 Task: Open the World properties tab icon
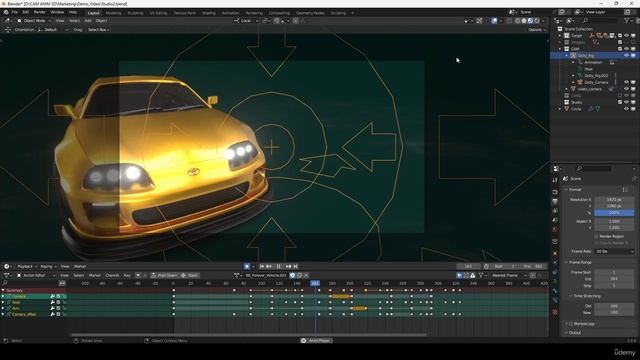pyautogui.click(x=555, y=230)
